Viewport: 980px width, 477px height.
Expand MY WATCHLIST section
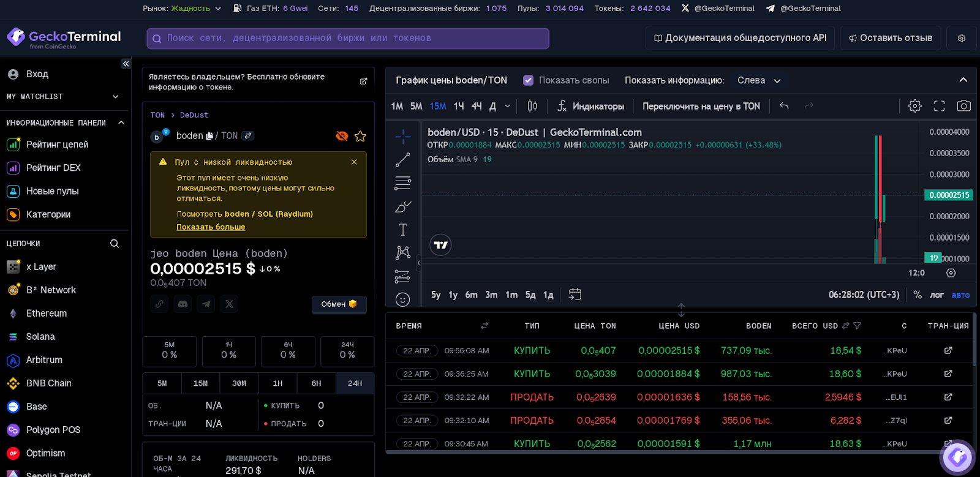115,97
